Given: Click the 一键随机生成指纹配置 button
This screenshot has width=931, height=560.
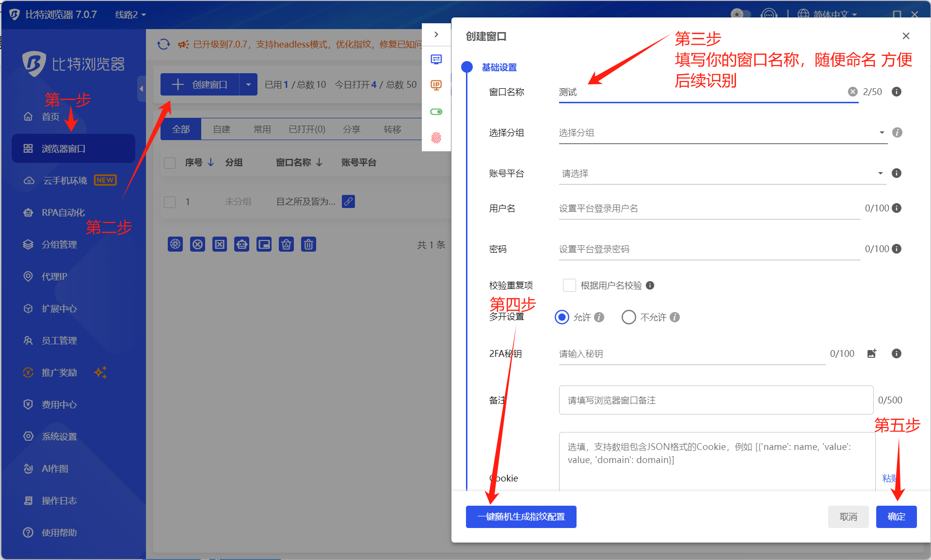Looking at the screenshot, I should point(521,517).
